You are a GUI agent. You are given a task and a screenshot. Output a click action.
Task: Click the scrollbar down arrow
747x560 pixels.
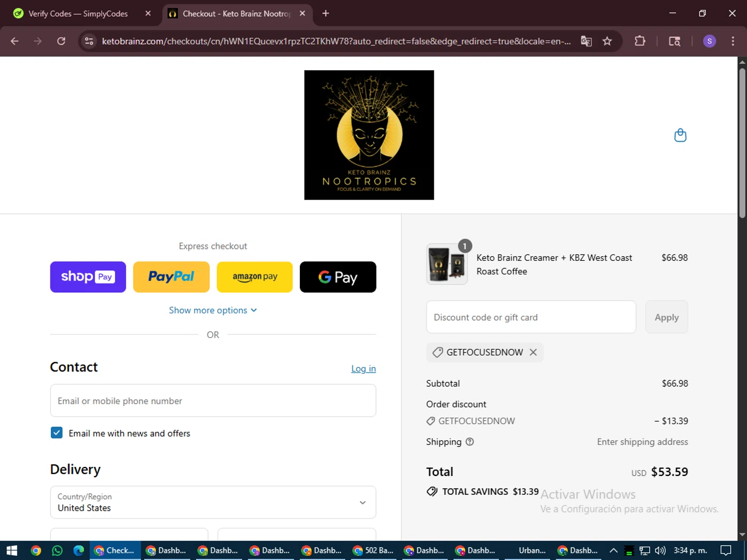coord(742,535)
